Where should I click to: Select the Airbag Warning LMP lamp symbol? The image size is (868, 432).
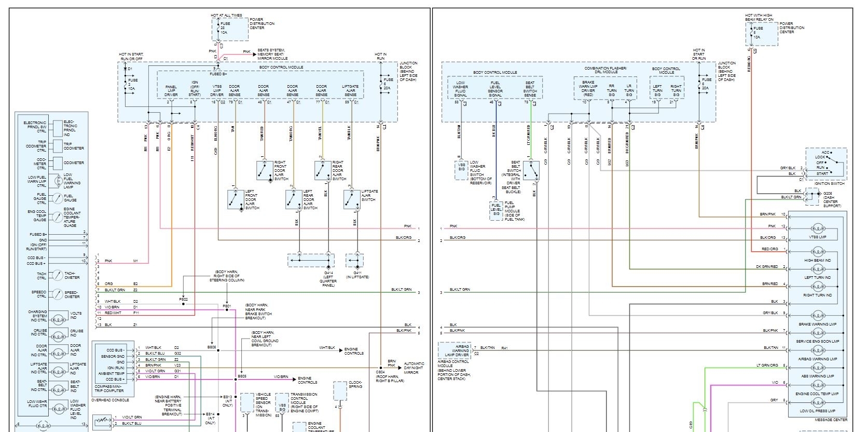click(817, 350)
